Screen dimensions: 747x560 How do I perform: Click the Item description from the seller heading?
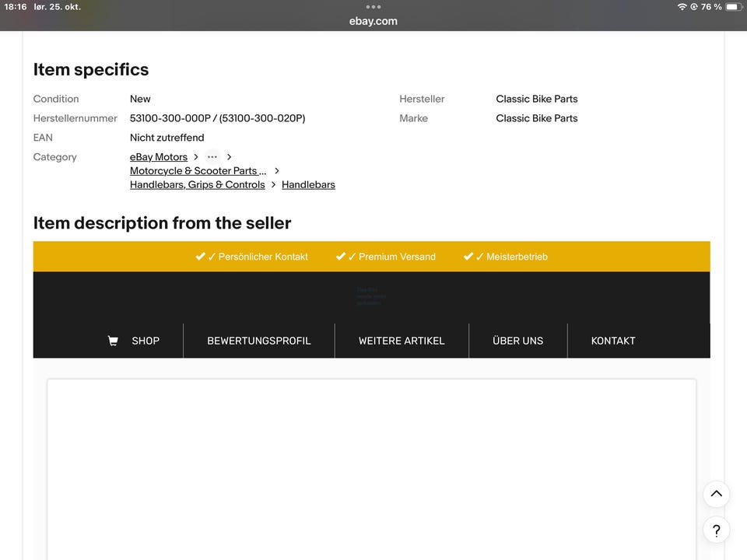(x=162, y=223)
